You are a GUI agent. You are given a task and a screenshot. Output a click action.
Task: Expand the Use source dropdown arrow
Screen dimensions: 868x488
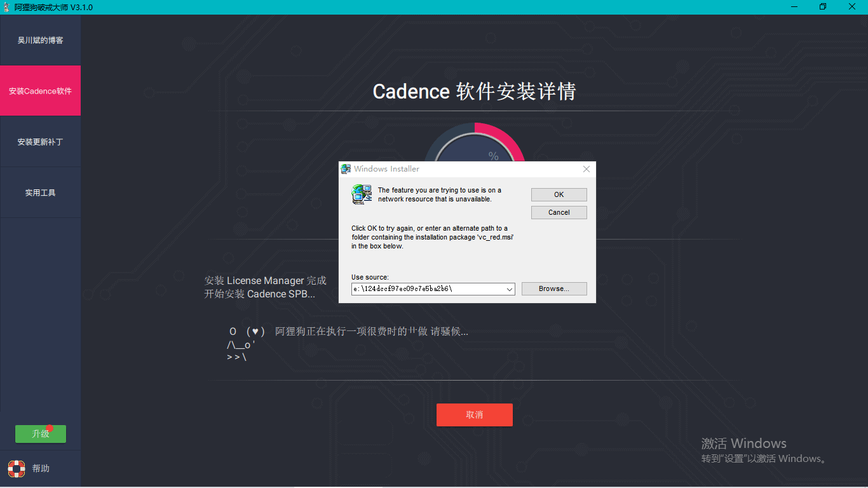(x=510, y=289)
